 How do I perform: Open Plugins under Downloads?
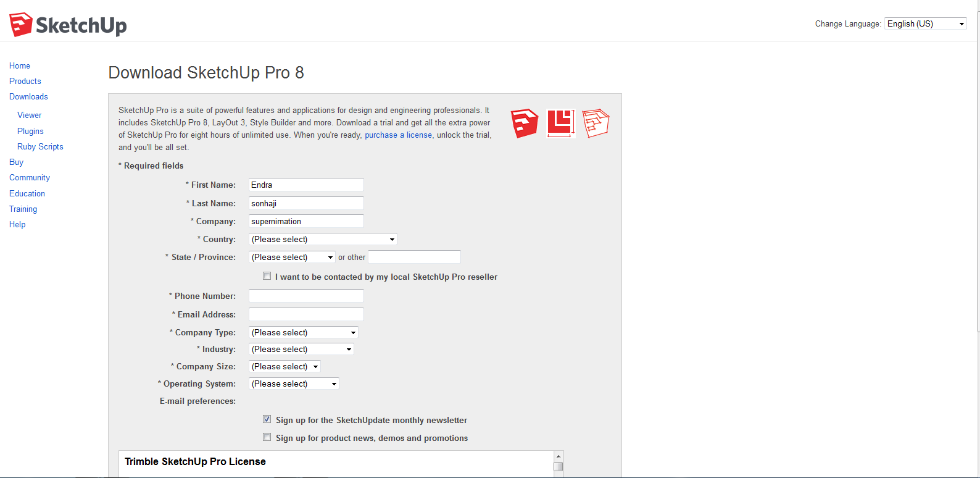pyautogui.click(x=30, y=131)
